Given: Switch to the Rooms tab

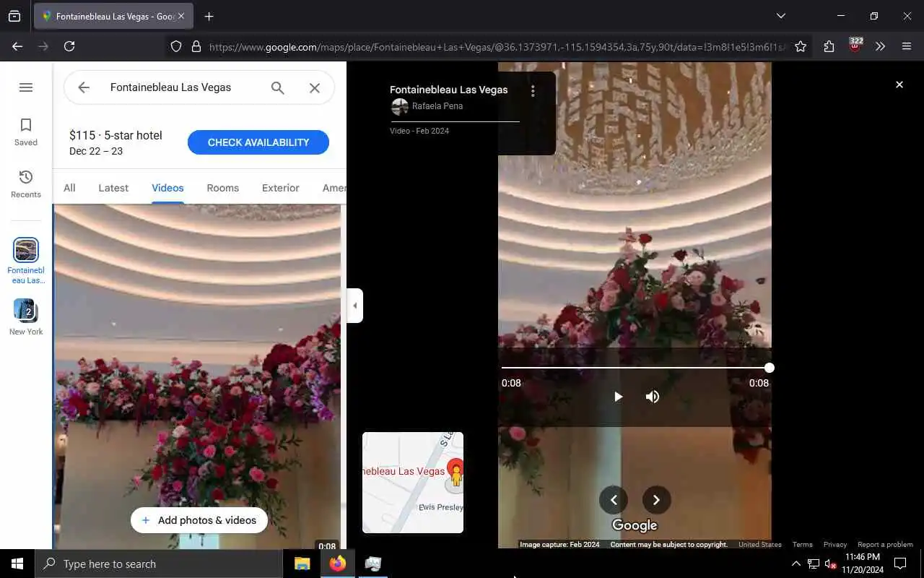Looking at the screenshot, I should tap(222, 188).
